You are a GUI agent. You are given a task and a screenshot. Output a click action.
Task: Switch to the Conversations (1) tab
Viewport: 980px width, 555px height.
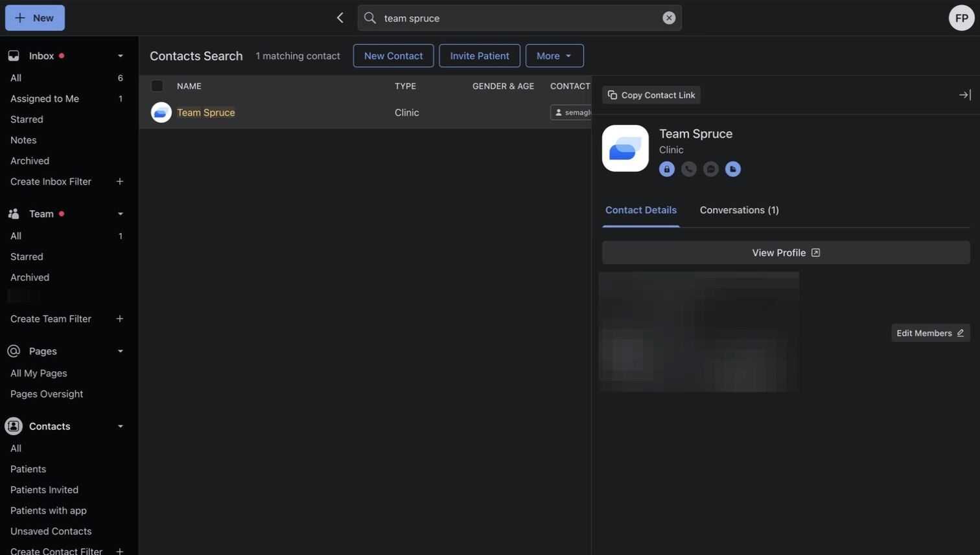pos(740,210)
